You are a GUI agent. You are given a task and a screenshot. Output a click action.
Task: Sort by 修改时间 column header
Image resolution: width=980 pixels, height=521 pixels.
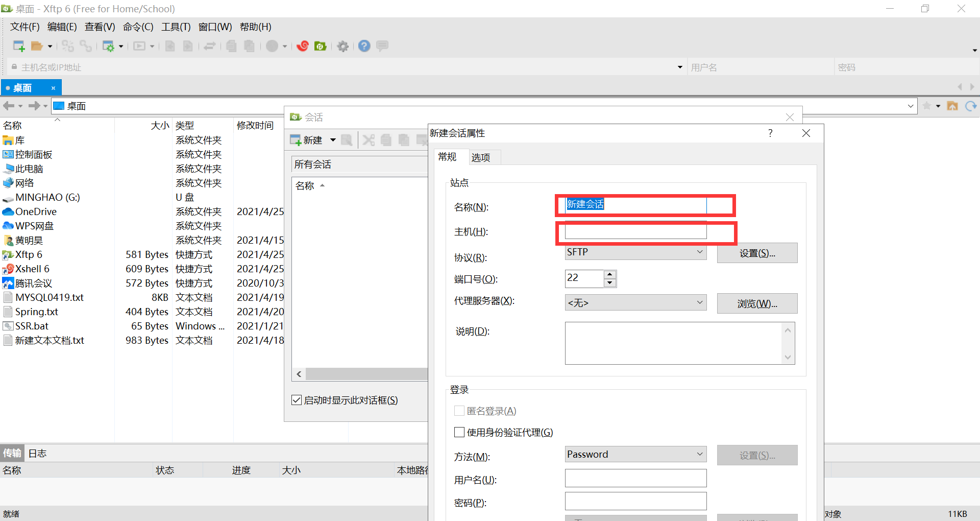(255, 125)
